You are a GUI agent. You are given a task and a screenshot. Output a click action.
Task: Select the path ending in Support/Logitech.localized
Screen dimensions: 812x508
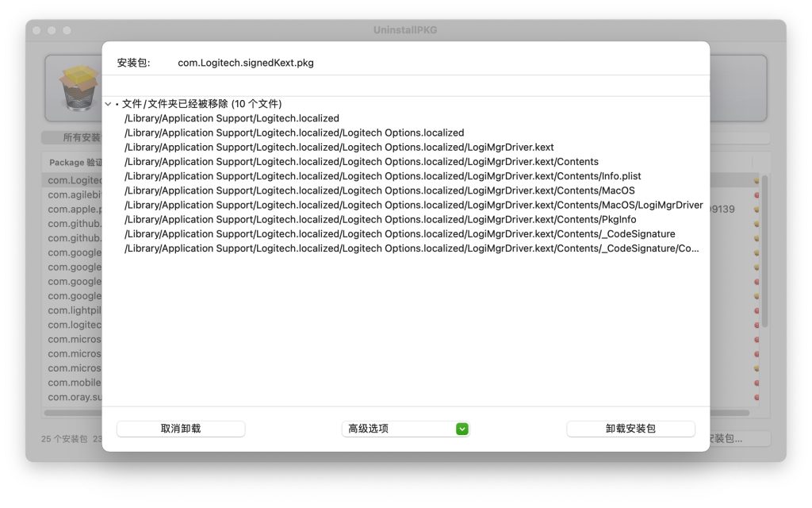(x=232, y=118)
